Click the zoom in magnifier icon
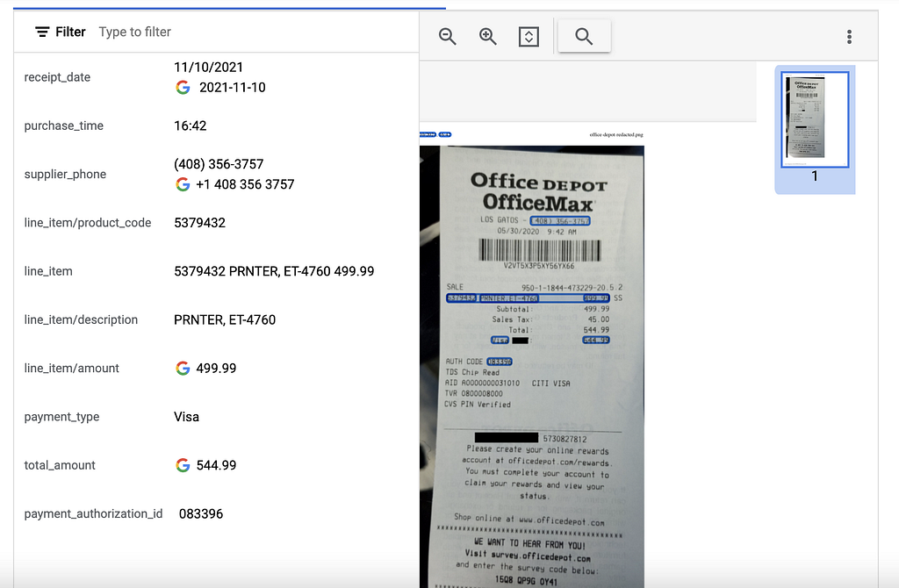899x588 pixels. coord(488,37)
